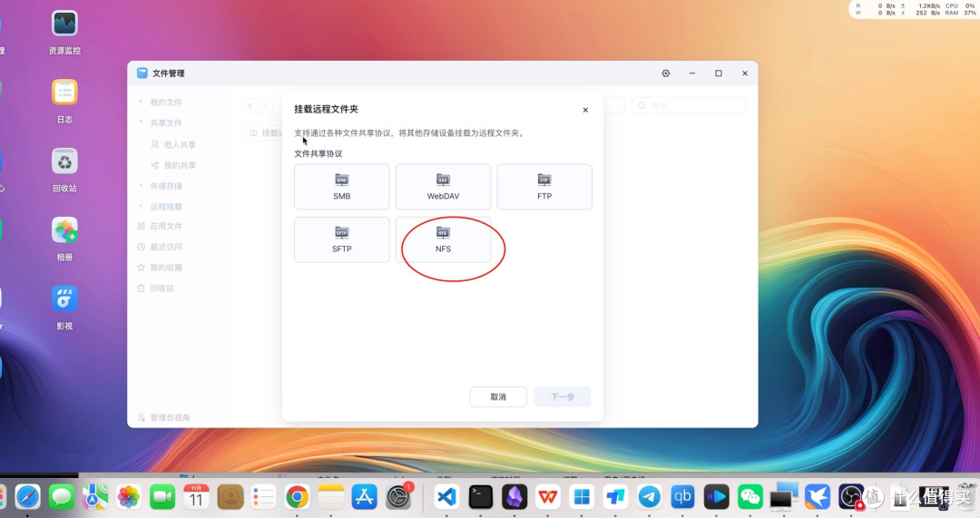Select 共享文件 in sidebar
The image size is (980, 518).
coord(166,123)
